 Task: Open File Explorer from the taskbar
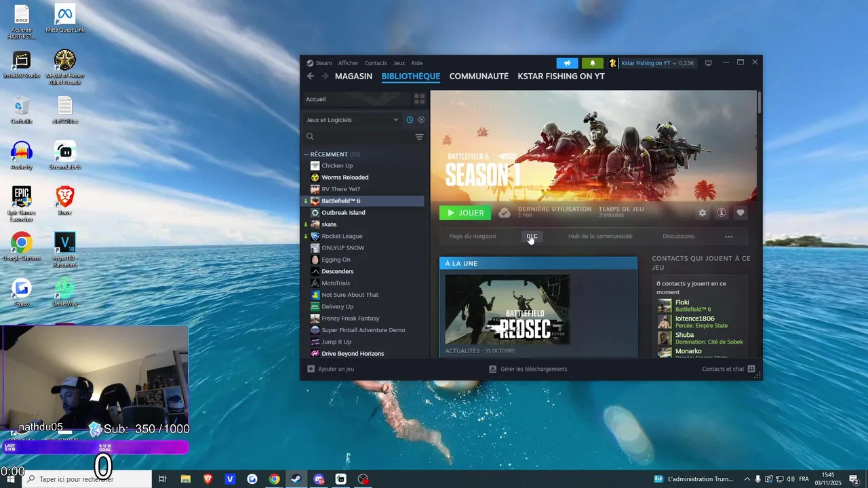(185, 479)
